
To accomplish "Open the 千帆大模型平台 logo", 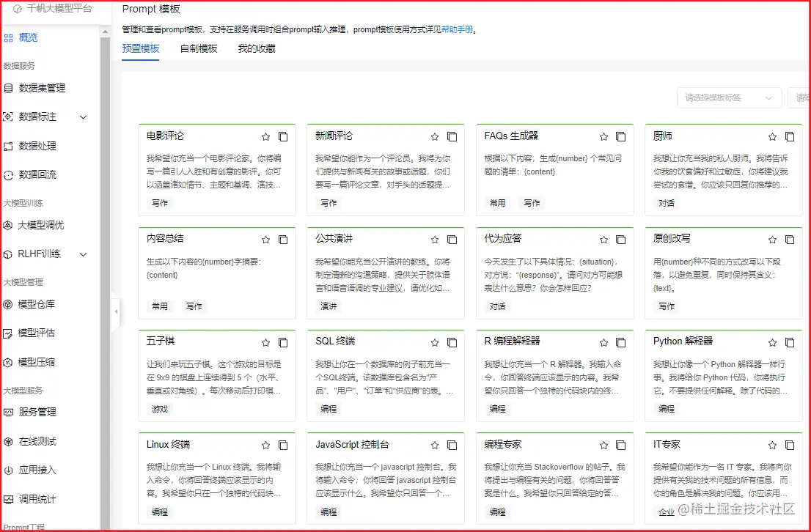I will pos(52,8).
